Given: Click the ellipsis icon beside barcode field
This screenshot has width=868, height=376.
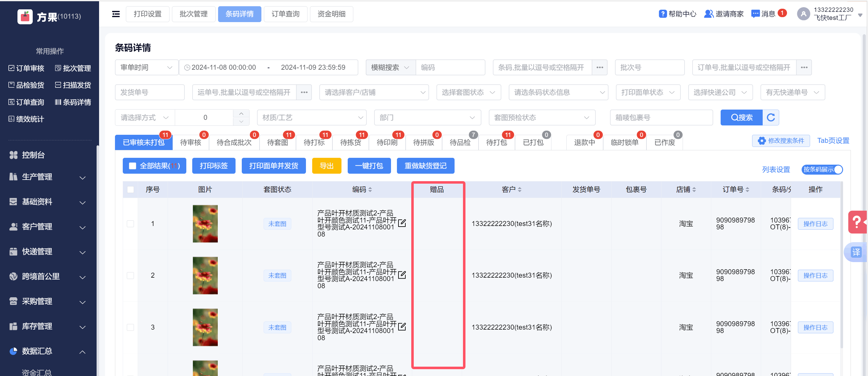Looking at the screenshot, I should (599, 67).
